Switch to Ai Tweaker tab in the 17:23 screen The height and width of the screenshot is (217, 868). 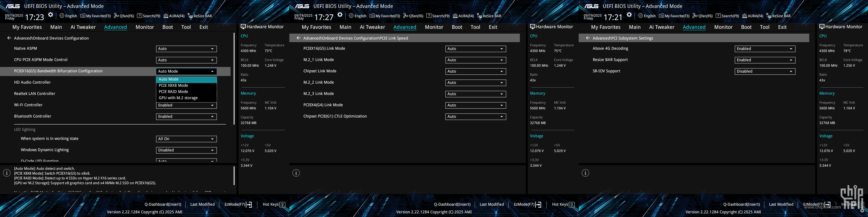coord(83,27)
